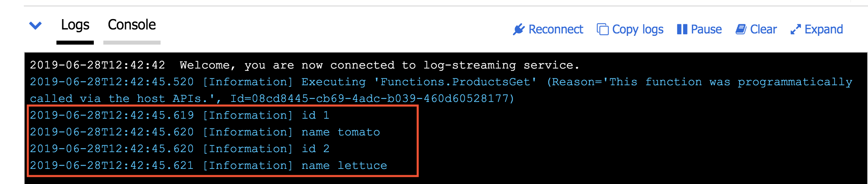Click the Clear eraser icon

pos(741,29)
